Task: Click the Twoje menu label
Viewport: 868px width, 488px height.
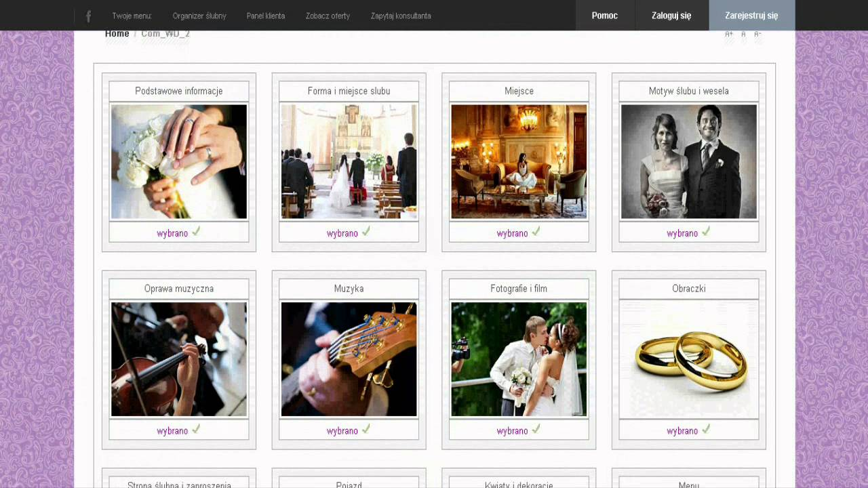Action: click(x=132, y=16)
